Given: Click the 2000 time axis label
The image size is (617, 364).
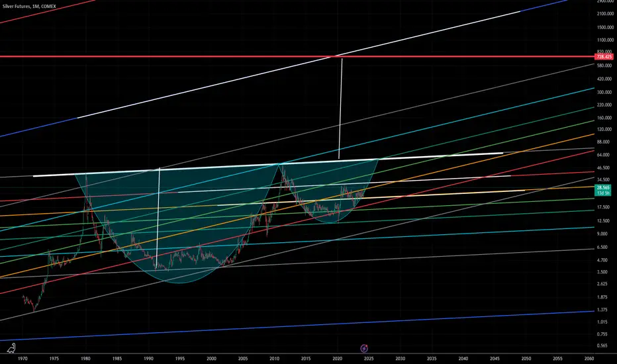Looking at the screenshot, I should pos(211,359).
